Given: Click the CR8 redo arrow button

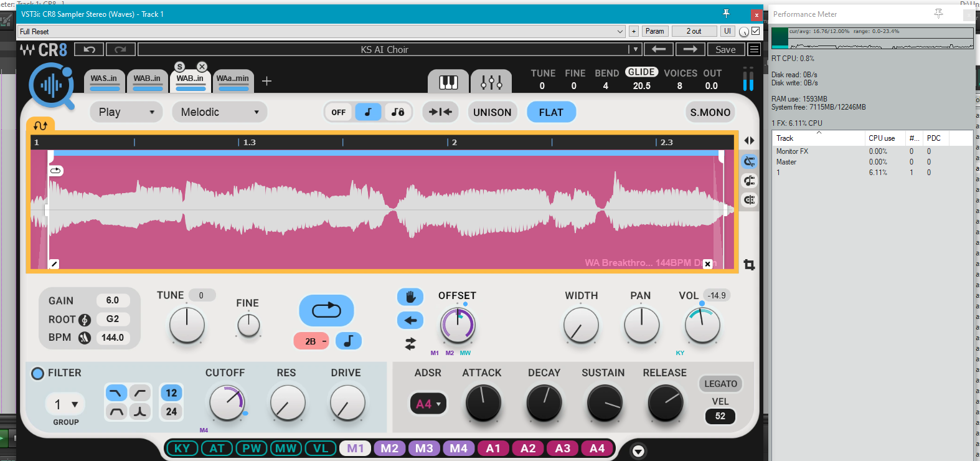Looking at the screenshot, I should (x=120, y=49).
